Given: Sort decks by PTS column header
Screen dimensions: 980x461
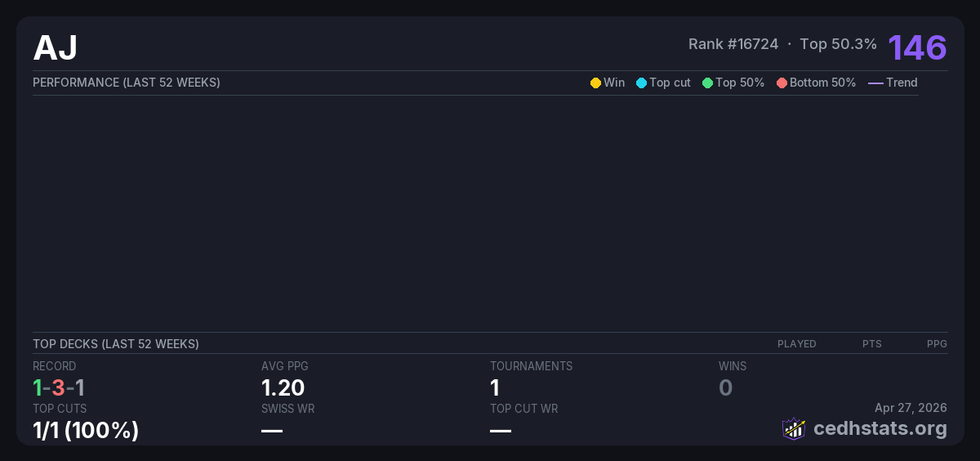Looking at the screenshot, I should pyautogui.click(x=871, y=344).
